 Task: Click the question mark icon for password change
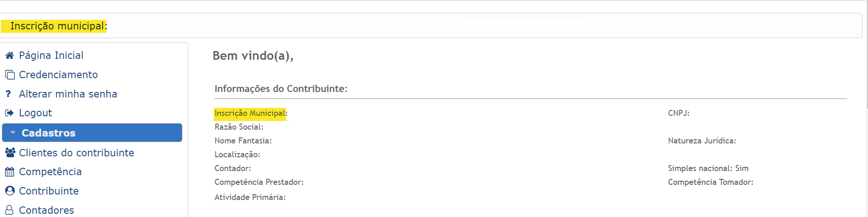8,94
